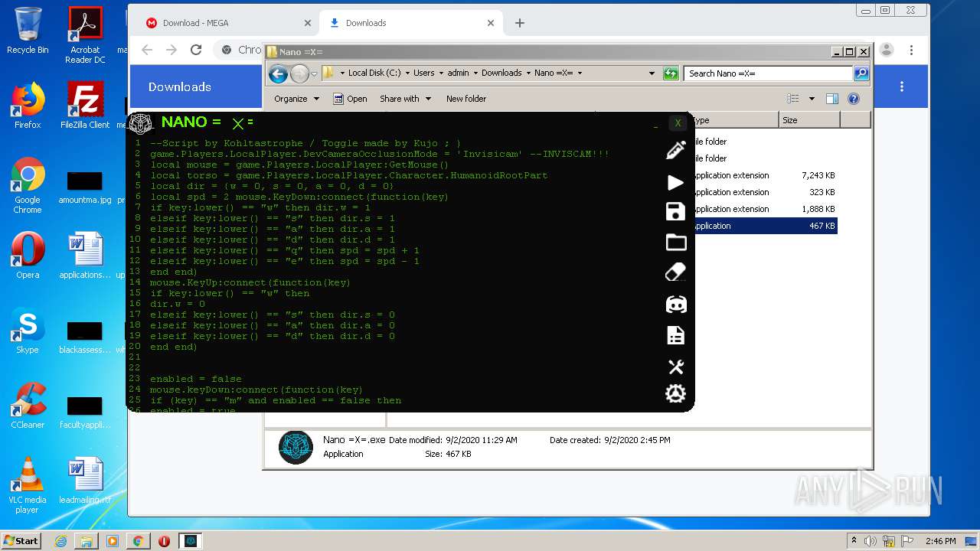The image size is (980, 551).
Task: Open the wrench and screwdriver tools icon
Action: pos(675,367)
